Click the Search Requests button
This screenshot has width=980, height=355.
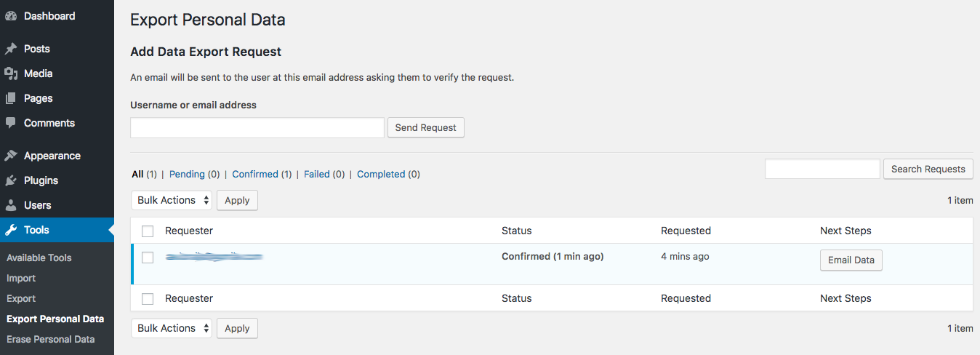[928, 169]
